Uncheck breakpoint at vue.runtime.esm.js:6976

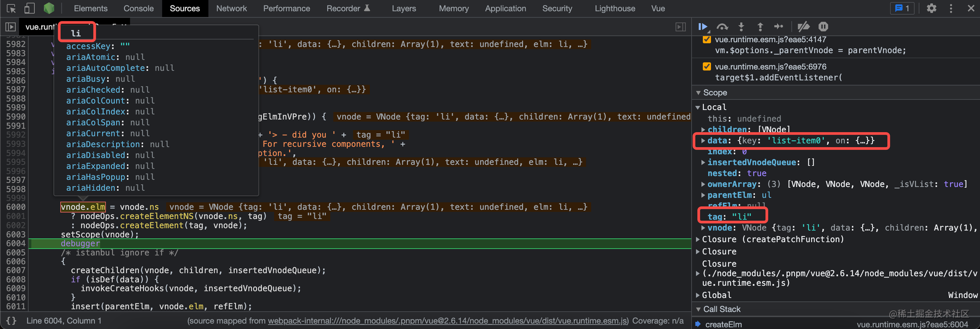(x=707, y=67)
